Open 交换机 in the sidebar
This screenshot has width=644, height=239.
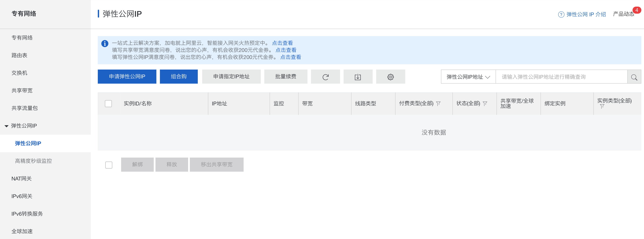19,73
